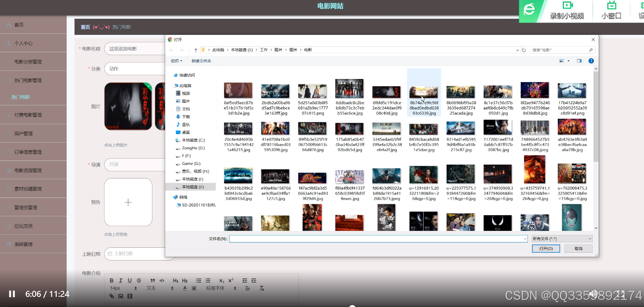644x307 pixels.
Task: Increase indent in the editor
Action: coord(254,280)
